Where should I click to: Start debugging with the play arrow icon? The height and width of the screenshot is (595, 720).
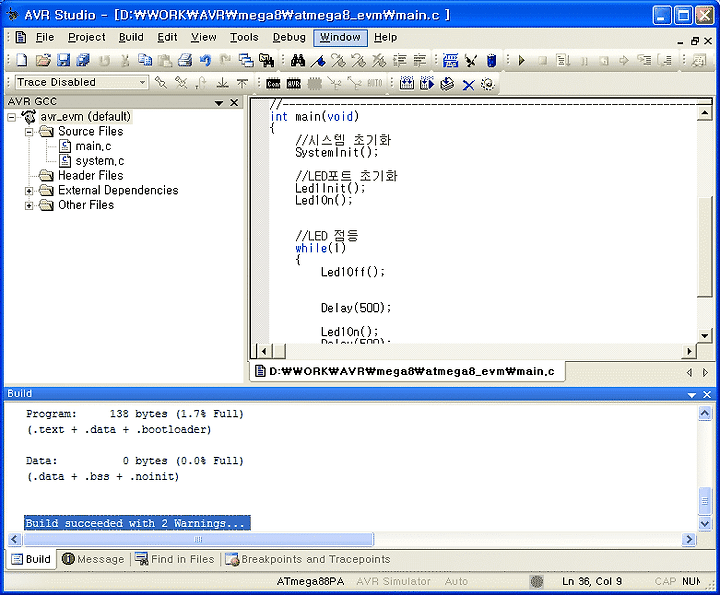[x=522, y=60]
